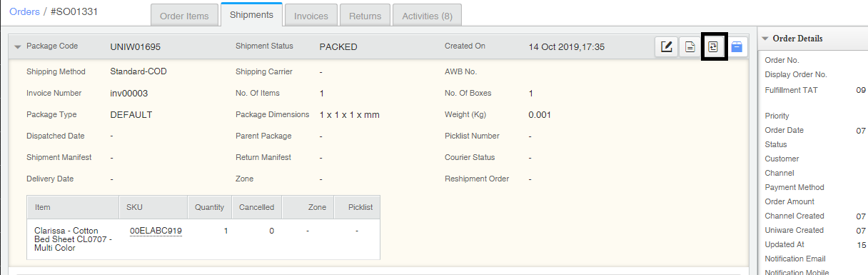
Task: Click the Cancelled column header
Action: point(257,207)
